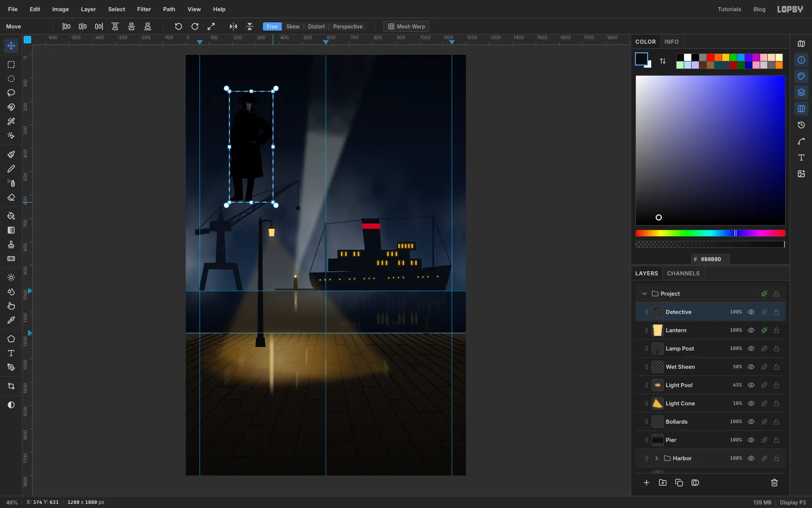Expand the Harbor group

pyautogui.click(x=657, y=458)
